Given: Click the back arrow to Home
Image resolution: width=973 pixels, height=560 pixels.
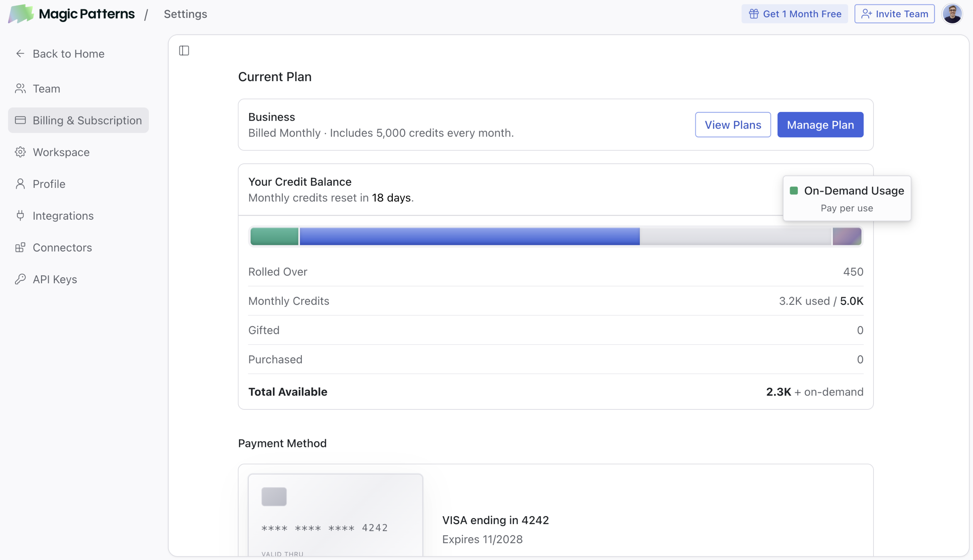Looking at the screenshot, I should (20, 53).
